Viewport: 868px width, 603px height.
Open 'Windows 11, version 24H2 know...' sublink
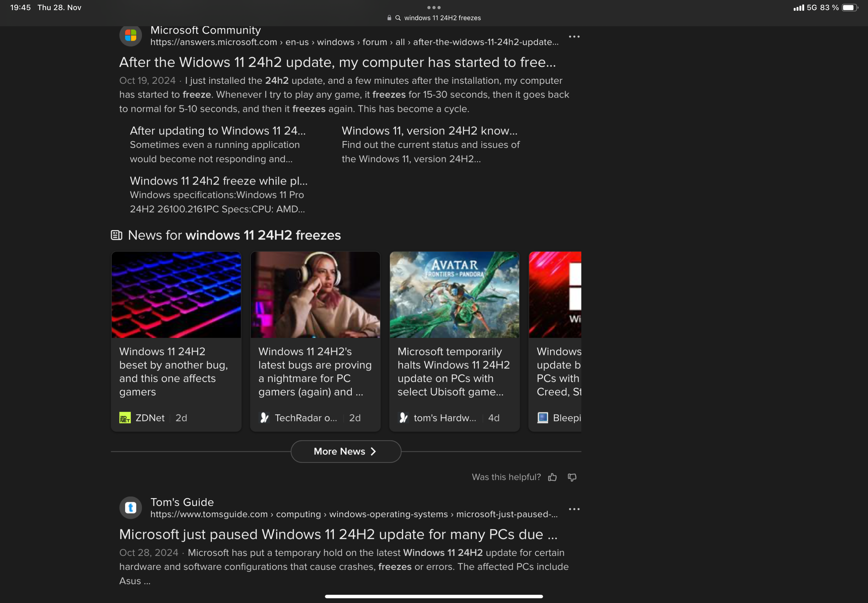430,131
